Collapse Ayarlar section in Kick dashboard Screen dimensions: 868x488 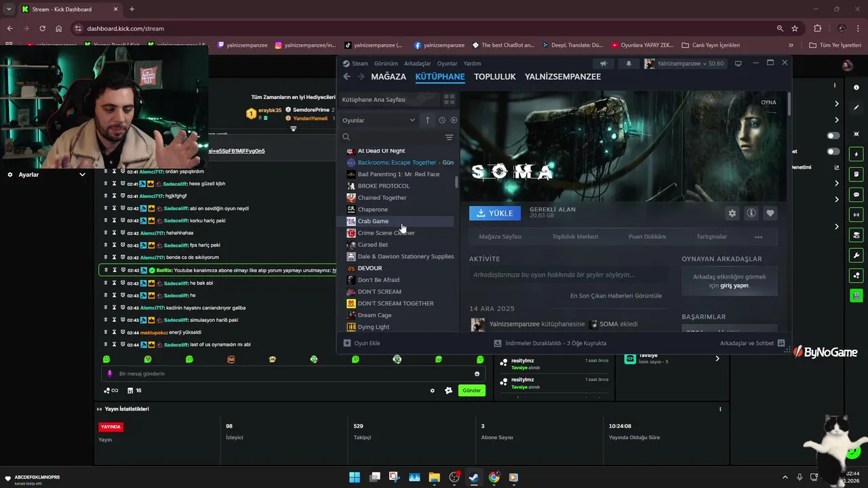[82, 174]
